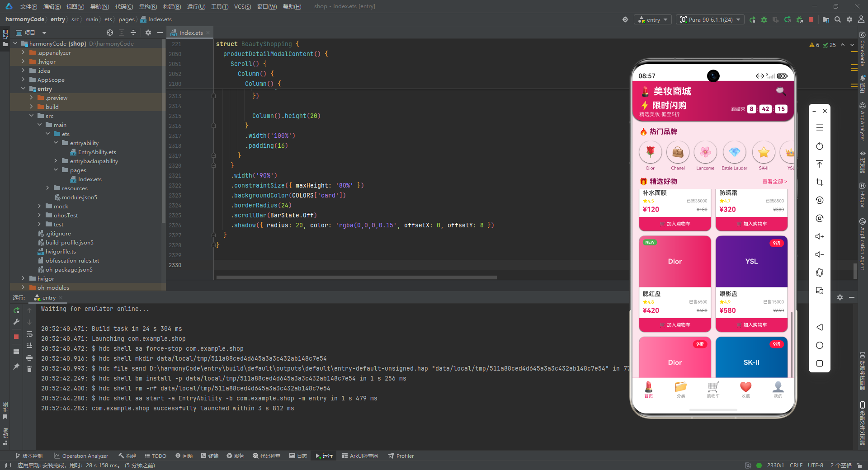868x470 pixels.
Task: Toggle the read-only lock in the status bar
Action: 859,465
